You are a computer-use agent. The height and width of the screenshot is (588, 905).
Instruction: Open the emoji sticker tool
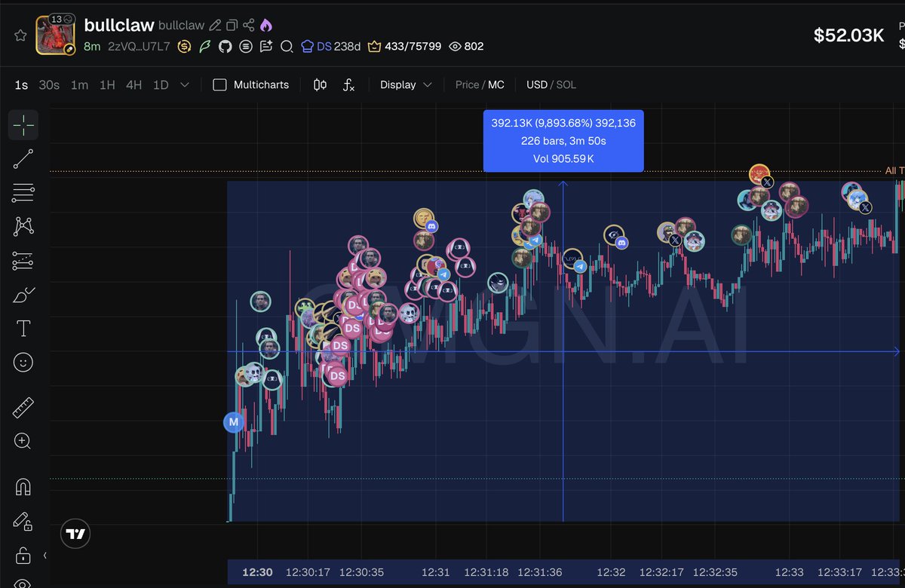[x=23, y=362]
